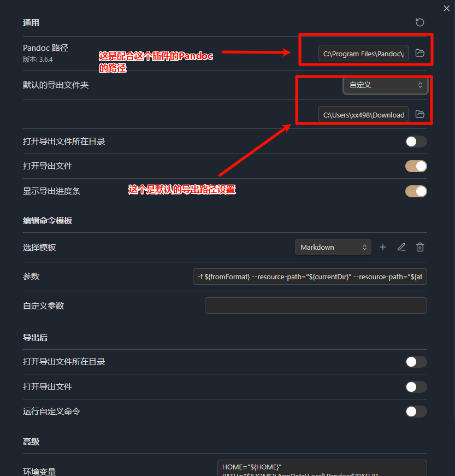The image size is (455, 476).
Task: Click the Pandoc path text field
Action: tap(363, 54)
